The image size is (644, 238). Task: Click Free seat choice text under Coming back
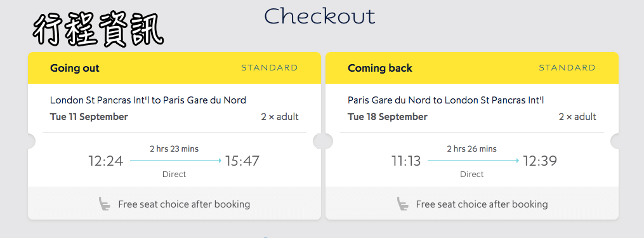[x=482, y=204]
